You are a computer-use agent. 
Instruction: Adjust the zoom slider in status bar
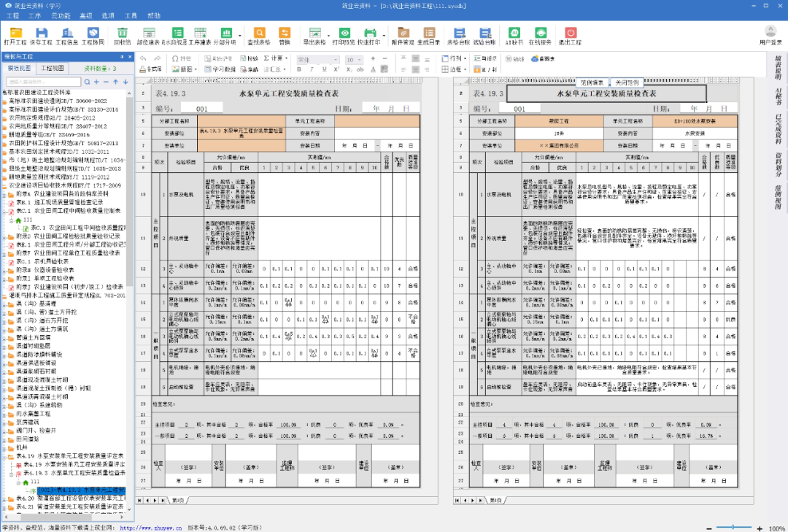[733, 528]
